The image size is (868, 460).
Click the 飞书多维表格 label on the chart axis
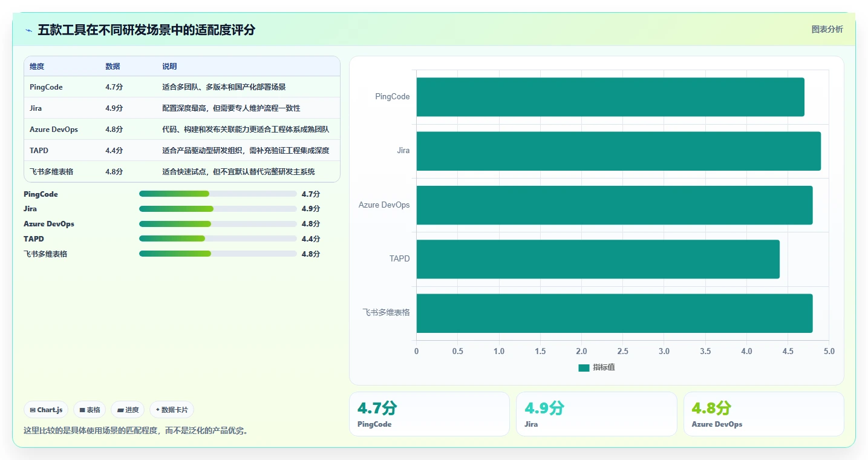coord(387,312)
